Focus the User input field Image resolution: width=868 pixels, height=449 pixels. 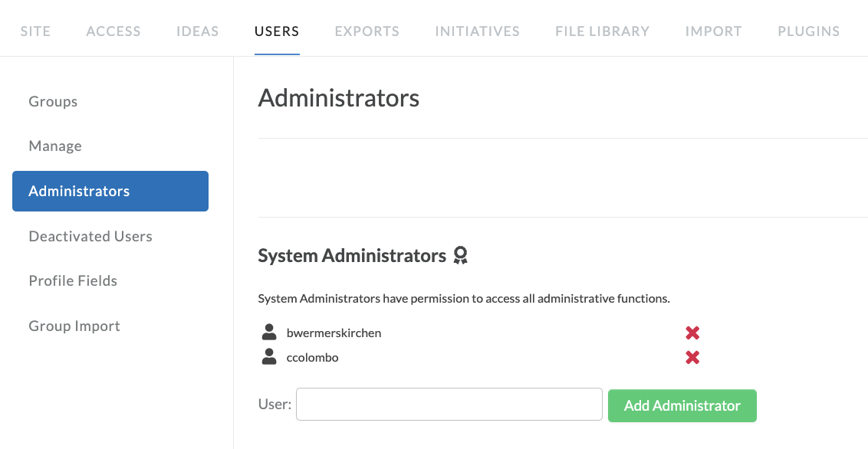click(x=449, y=405)
